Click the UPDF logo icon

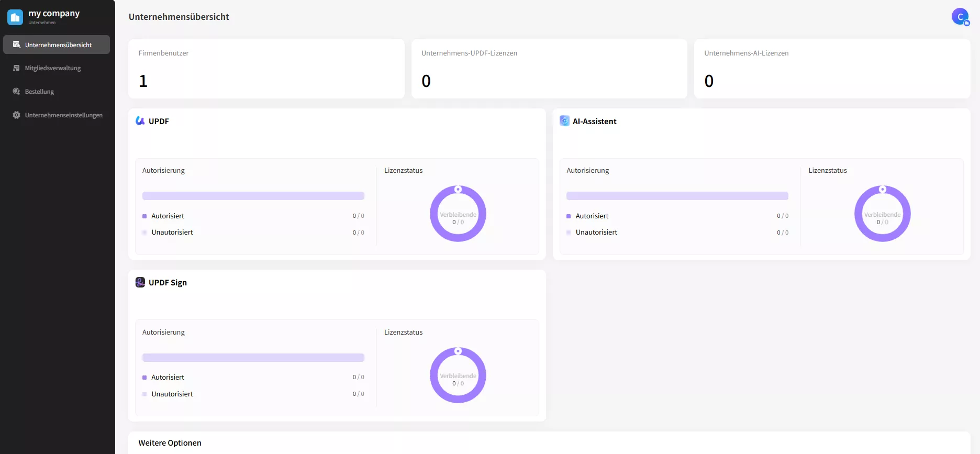[140, 121]
